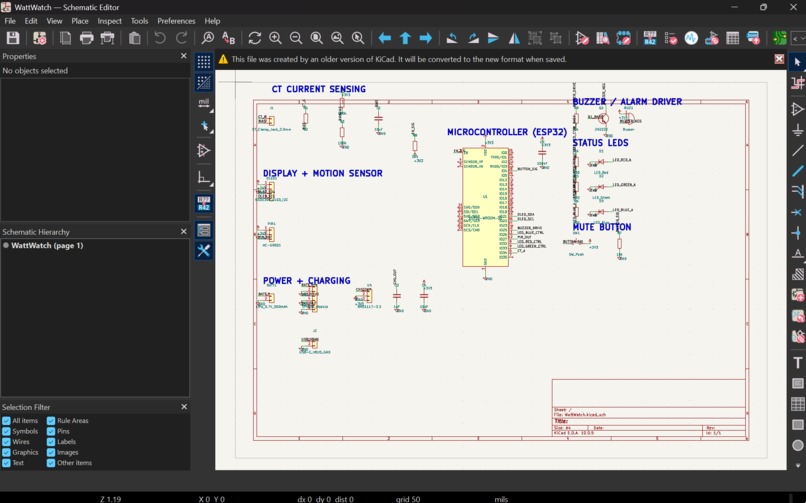Click the Print icon
This screenshot has width=806, height=503.
86,38
